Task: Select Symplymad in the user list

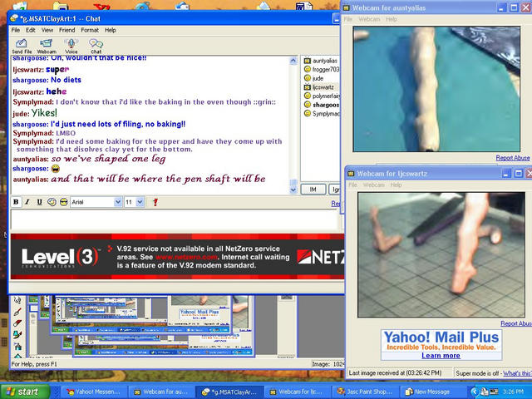Action: (322, 113)
